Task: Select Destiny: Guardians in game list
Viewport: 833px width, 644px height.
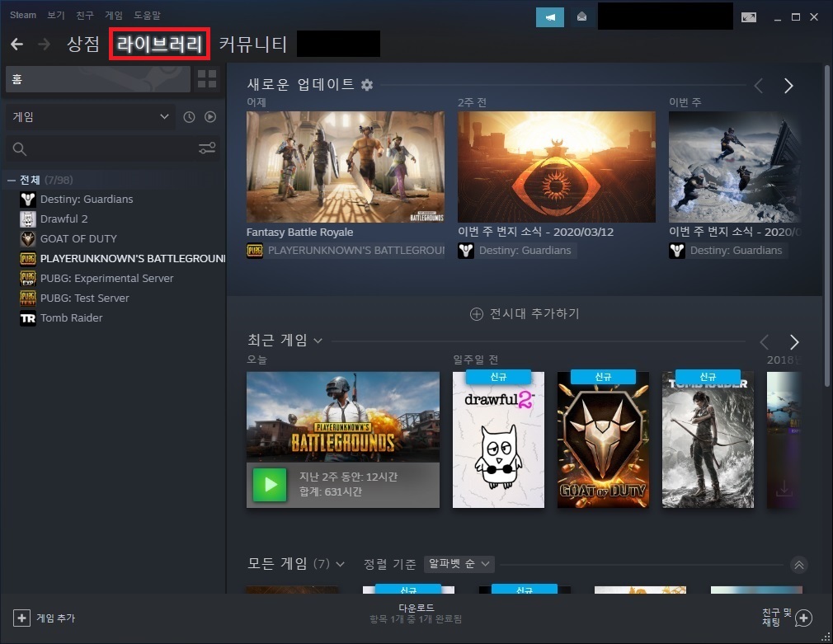Action: 87,200
